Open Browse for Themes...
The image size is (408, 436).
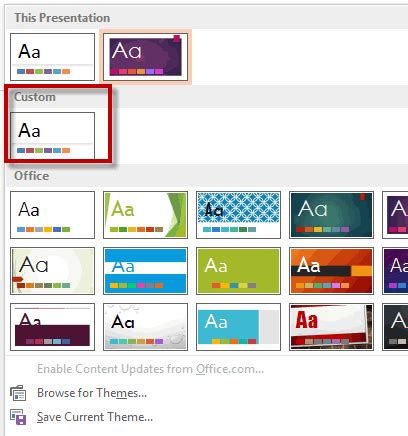(92, 393)
